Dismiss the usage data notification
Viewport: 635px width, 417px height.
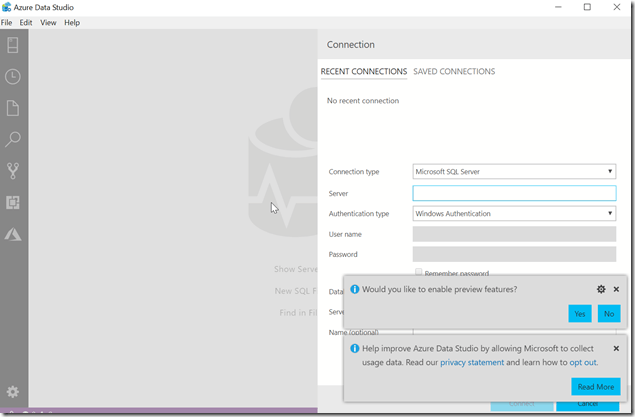tap(616, 348)
